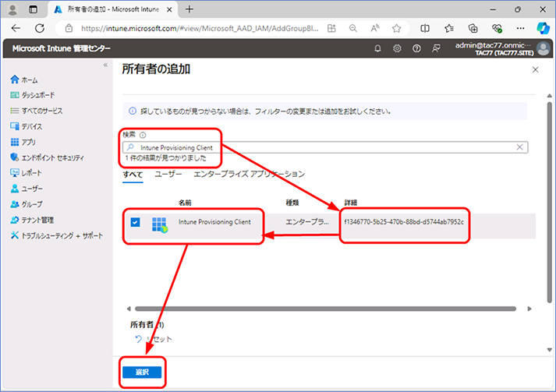Add page to favorites star
This screenshot has height=392, width=556.
(396, 28)
